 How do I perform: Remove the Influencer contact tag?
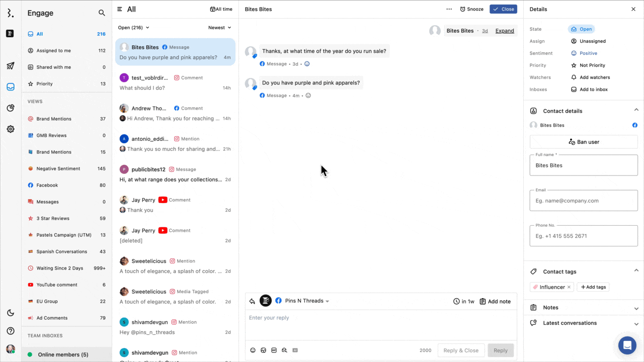(x=569, y=287)
